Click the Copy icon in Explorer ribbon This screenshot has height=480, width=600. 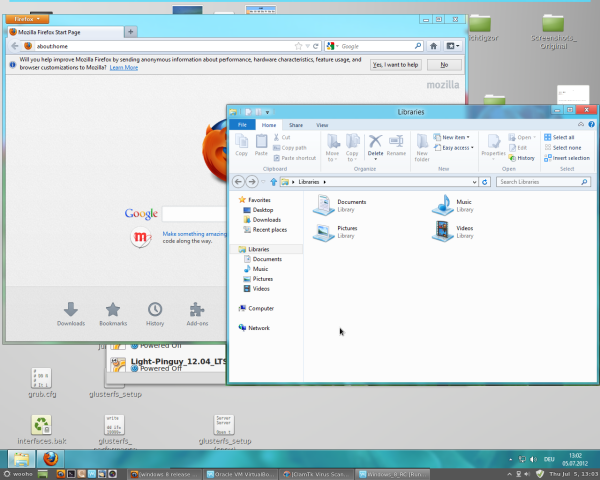[x=241, y=145]
